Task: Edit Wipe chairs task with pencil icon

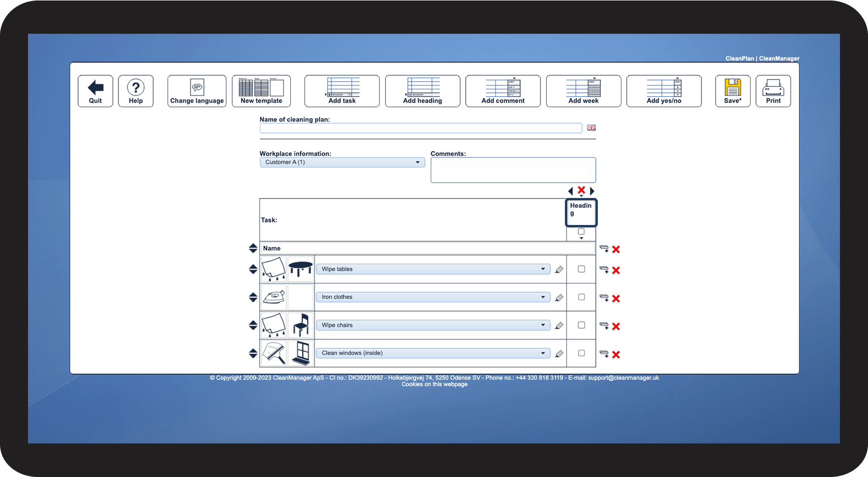Action: click(x=559, y=325)
